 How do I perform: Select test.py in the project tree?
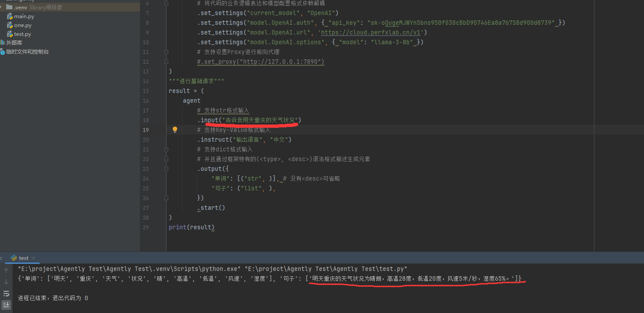pyautogui.click(x=22, y=34)
